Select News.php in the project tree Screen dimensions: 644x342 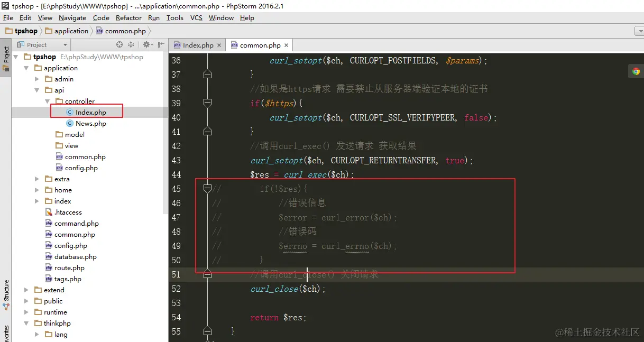(x=86, y=124)
